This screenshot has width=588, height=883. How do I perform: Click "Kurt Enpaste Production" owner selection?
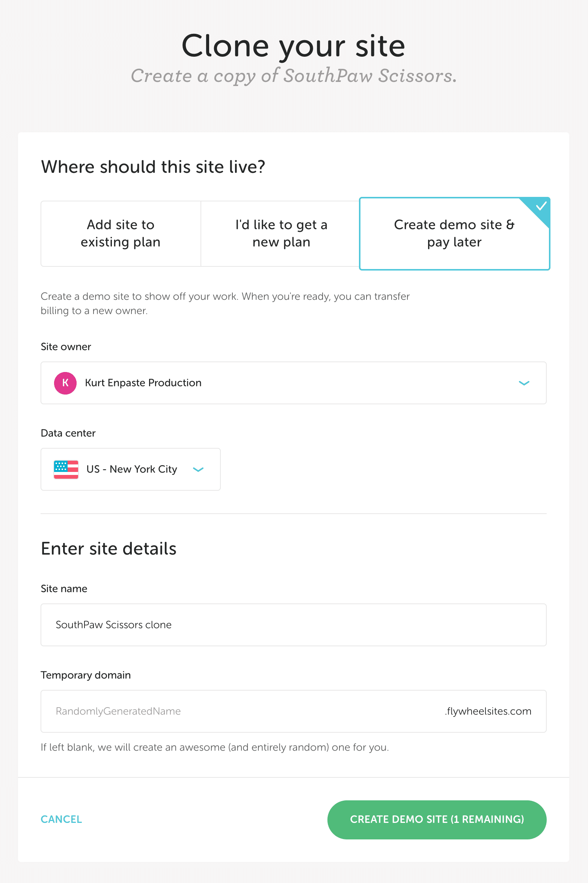(x=143, y=383)
